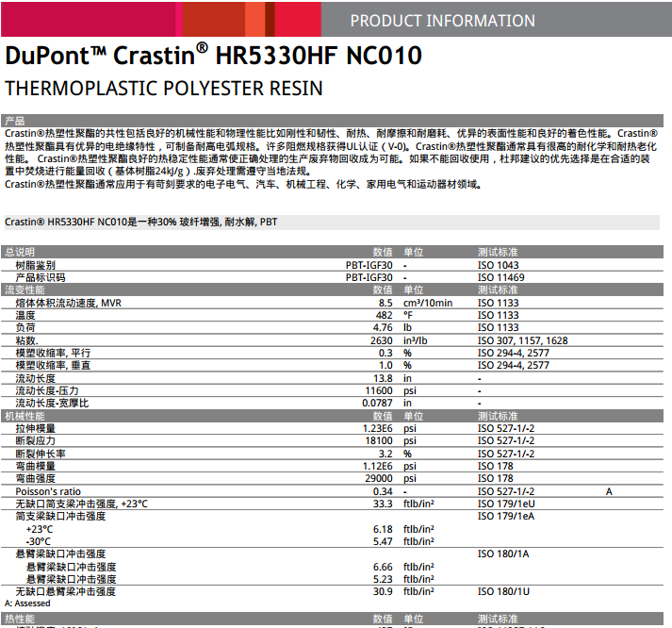Select the 树脂鉴别 row label

point(35,265)
